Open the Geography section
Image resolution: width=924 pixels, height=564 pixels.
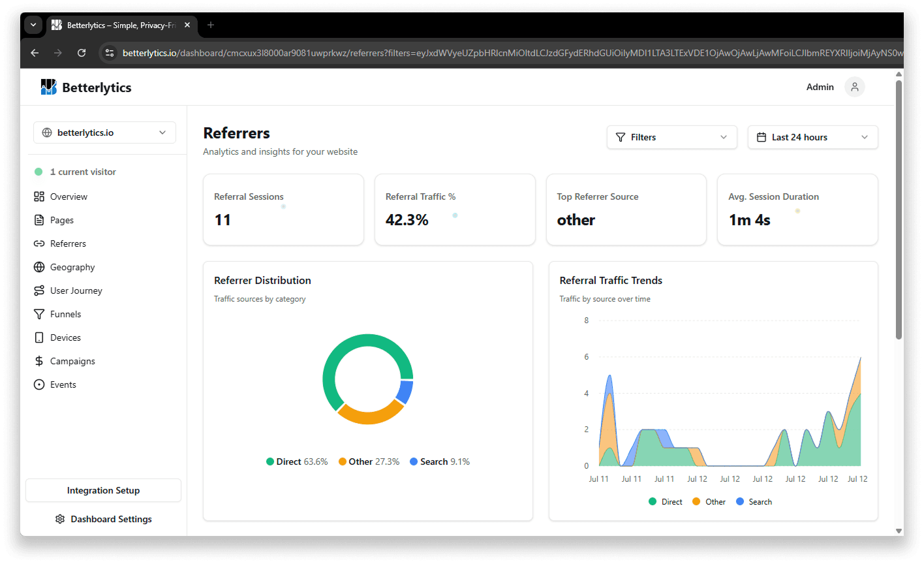[72, 267]
